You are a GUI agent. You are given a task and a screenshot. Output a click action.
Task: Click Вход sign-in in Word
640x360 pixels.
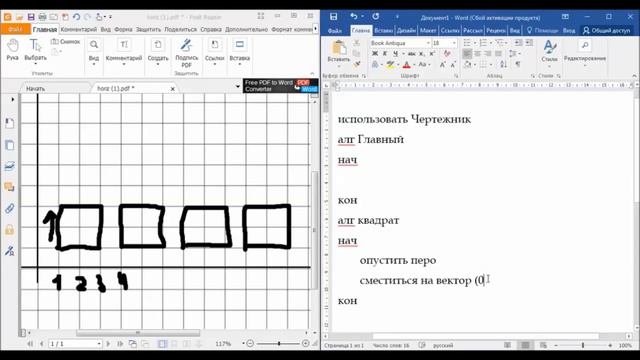tap(569, 31)
